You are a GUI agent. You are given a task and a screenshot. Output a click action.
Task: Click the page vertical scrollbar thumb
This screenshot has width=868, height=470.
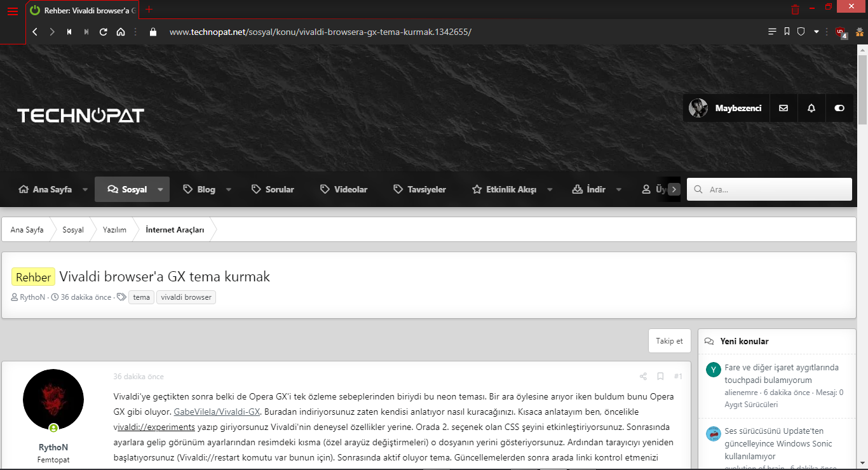point(862,89)
